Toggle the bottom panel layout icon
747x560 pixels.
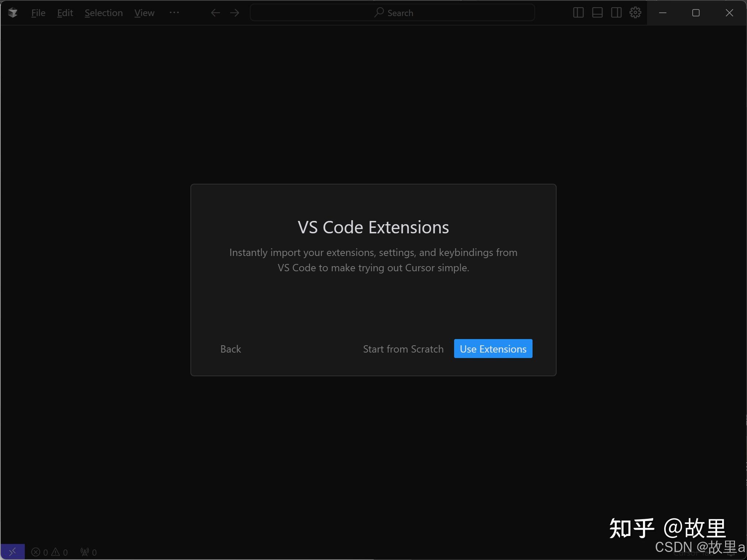(597, 13)
